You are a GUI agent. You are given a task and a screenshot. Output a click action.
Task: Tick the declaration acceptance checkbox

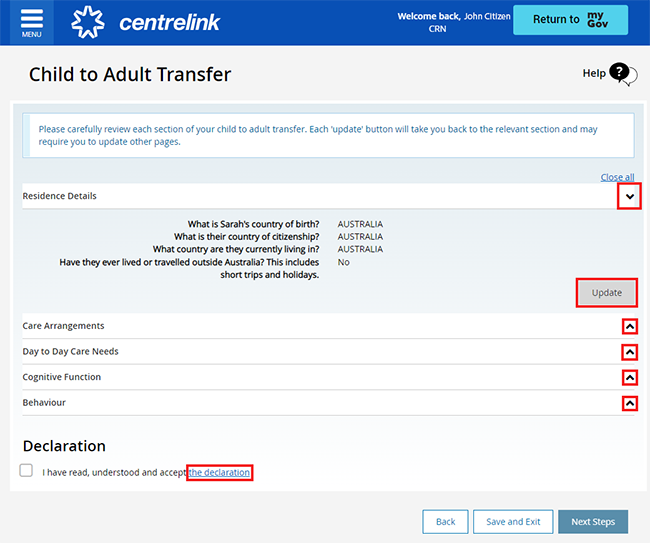[26, 470]
